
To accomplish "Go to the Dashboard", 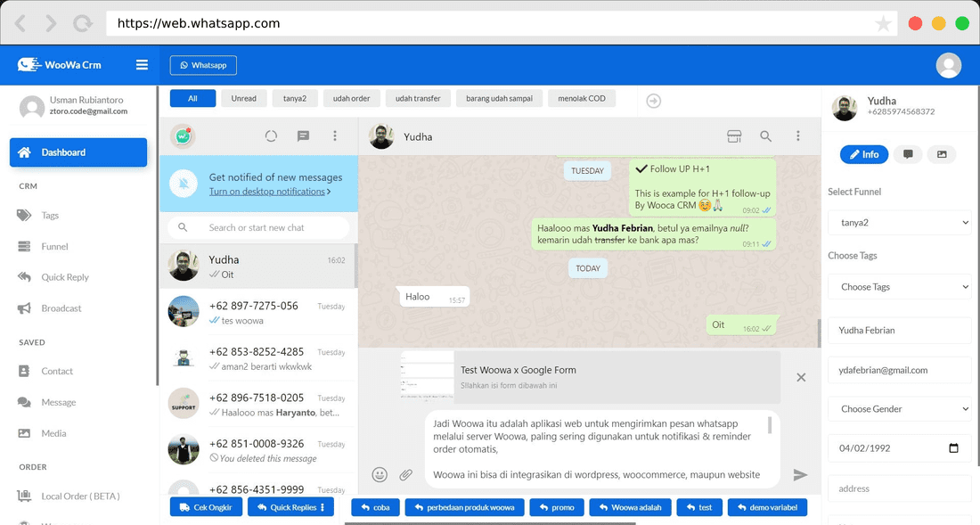I will (78, 152).
